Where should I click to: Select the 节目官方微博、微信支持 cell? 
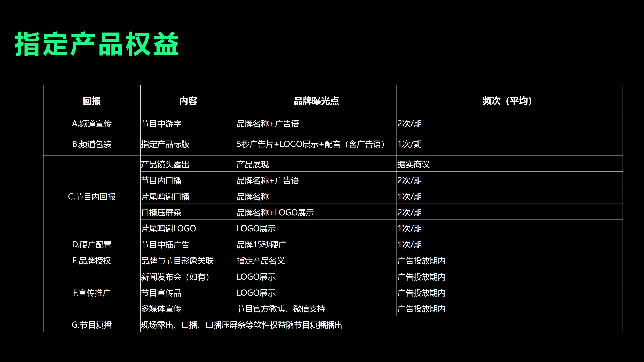316,308
